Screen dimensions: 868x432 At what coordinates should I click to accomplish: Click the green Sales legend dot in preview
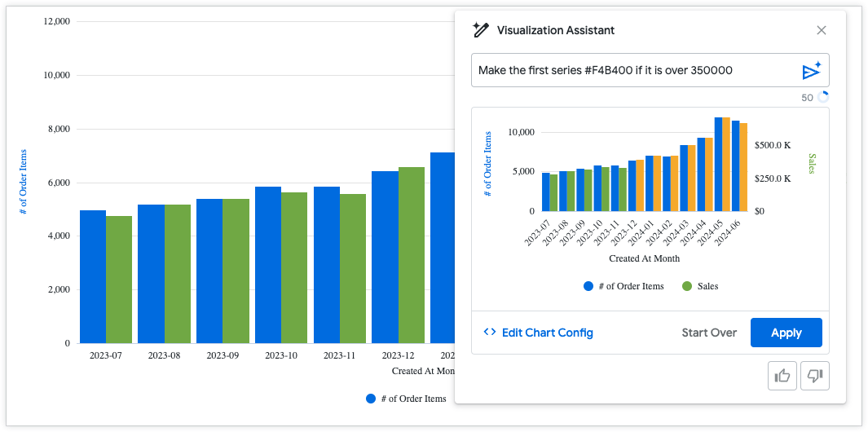687,286
